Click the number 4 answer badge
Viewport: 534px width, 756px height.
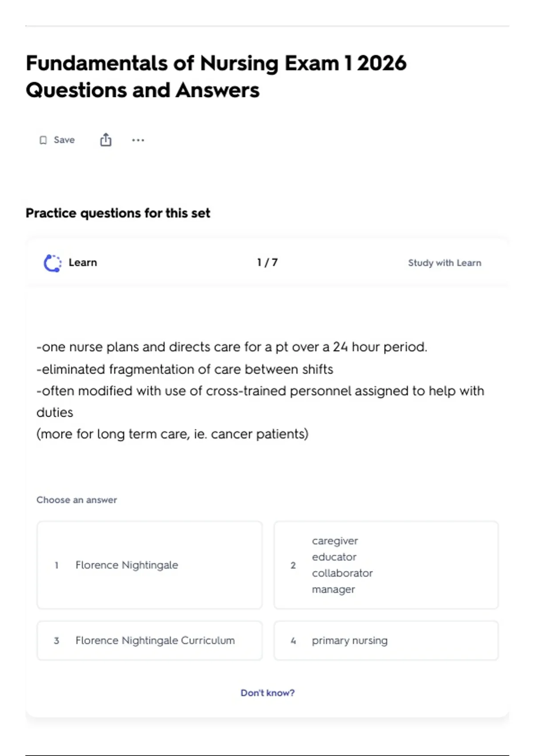coord(293,641)
